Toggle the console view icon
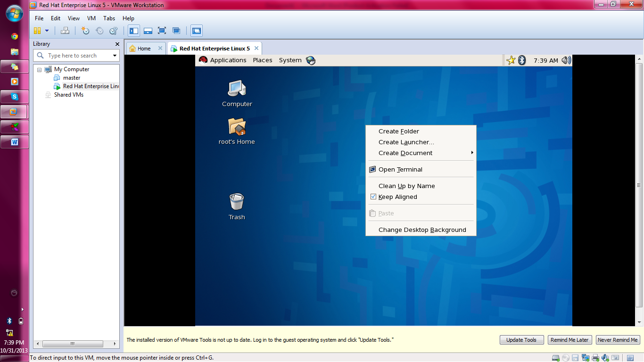Screen dimensions: 644x362 pyautogui.click(x=197, y=31)
